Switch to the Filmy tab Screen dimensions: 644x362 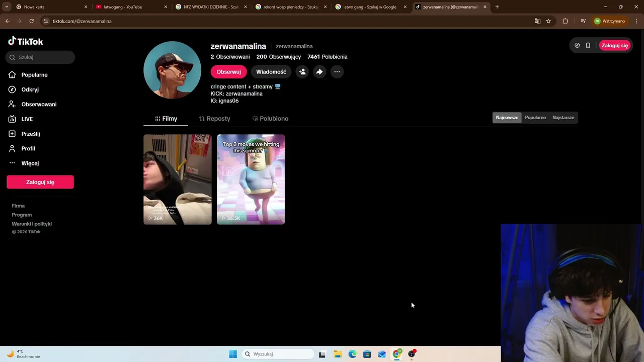pos(166,119)
